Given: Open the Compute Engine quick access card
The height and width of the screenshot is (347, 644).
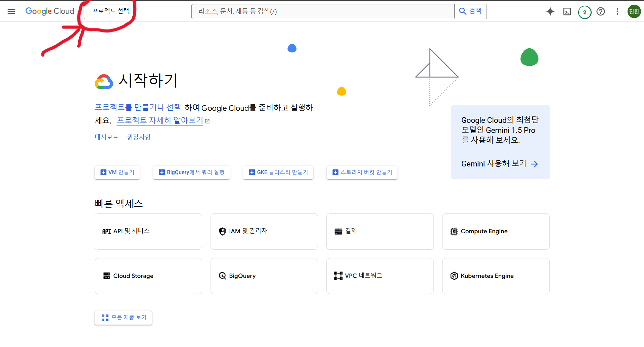Looking at the screenshot, I should 496,232.
